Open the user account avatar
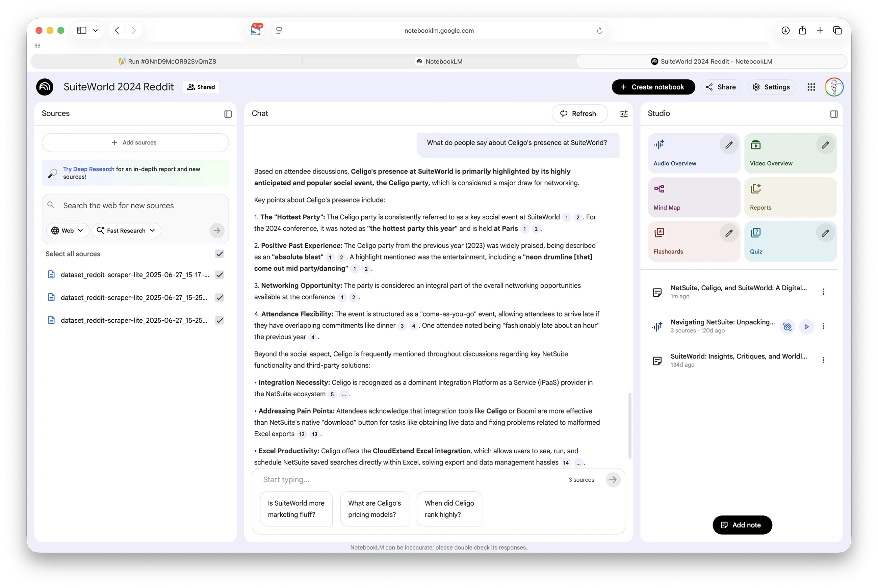 [834, 87]
